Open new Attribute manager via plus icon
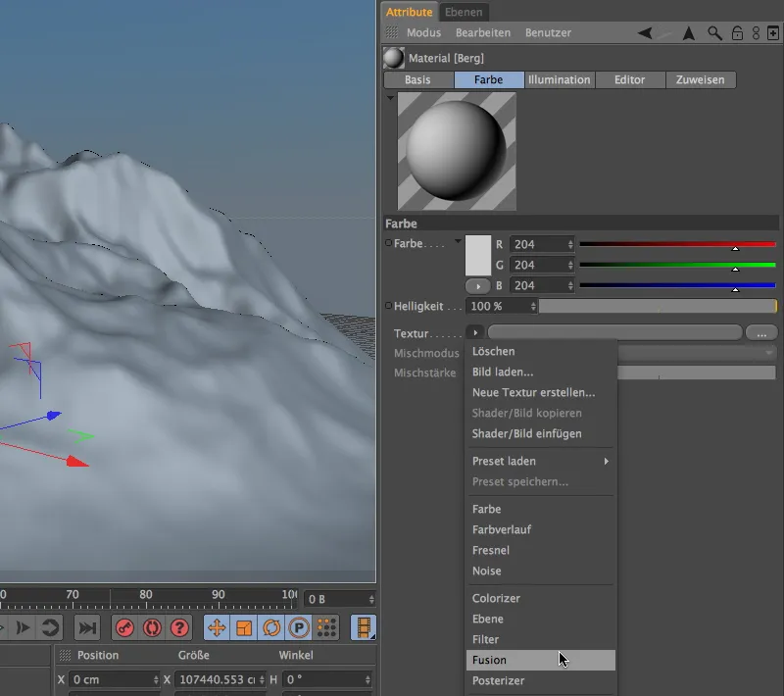Screen dimensions: 784x696 pos(773,33)
